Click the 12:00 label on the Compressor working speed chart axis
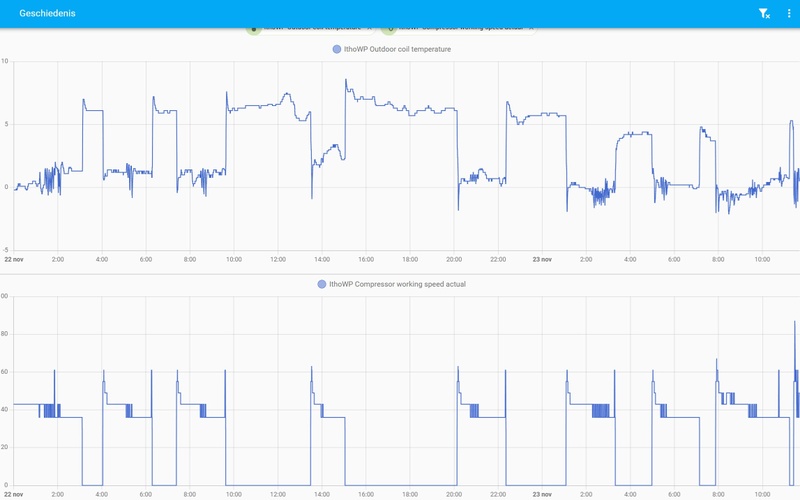Screen dimensions: 800x500 278,494
